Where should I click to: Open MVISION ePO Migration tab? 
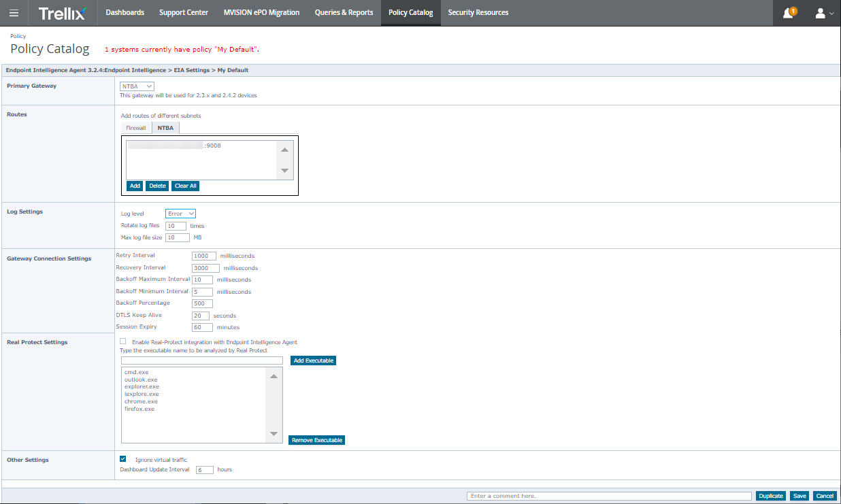261,13
